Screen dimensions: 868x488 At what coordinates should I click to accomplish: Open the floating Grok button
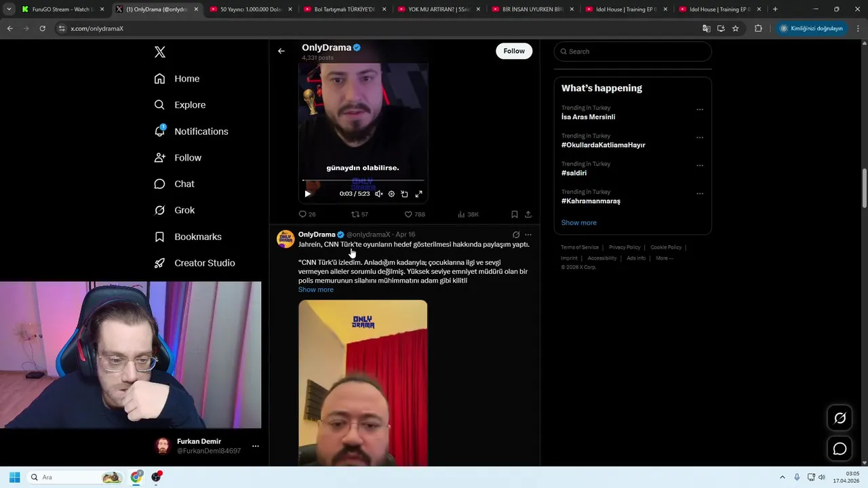[840, 418]
